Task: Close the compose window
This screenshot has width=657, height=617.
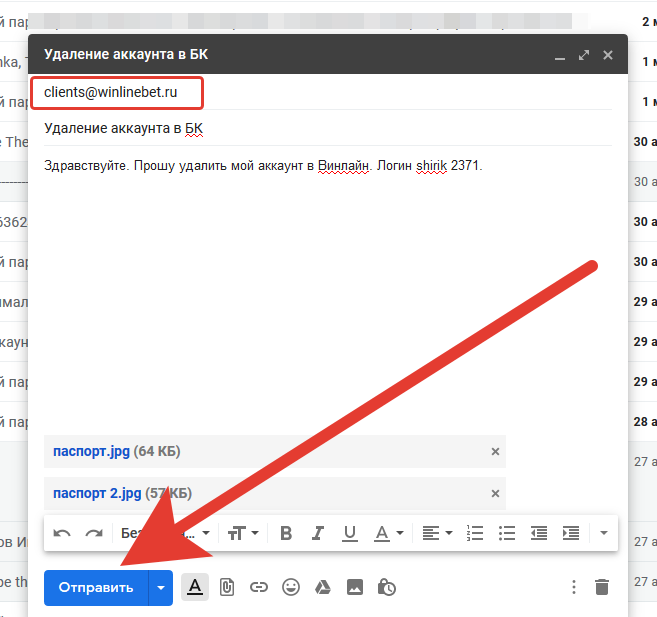Action: pyautogui.click(x=608, y=55)
